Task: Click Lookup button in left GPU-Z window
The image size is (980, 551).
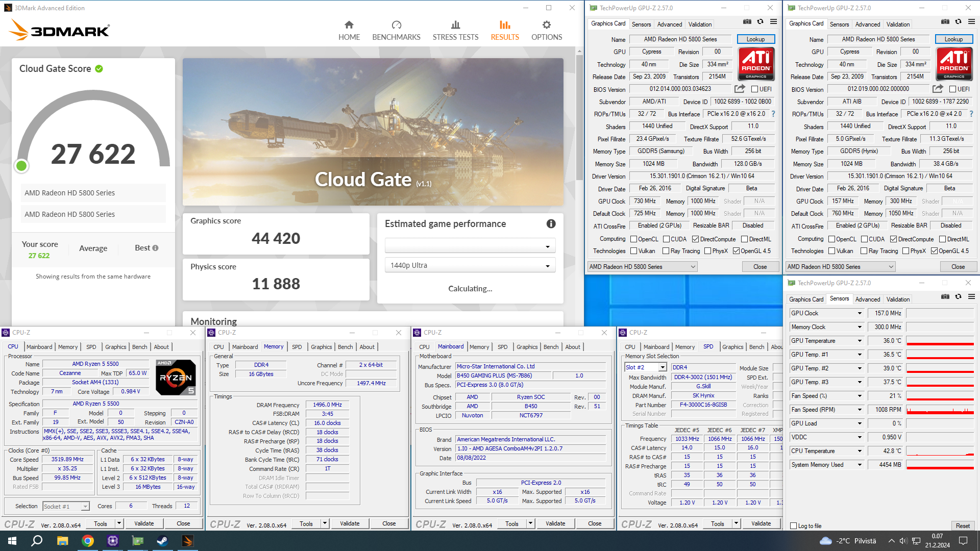Action: pyautogui.click(x=755, y=39)
